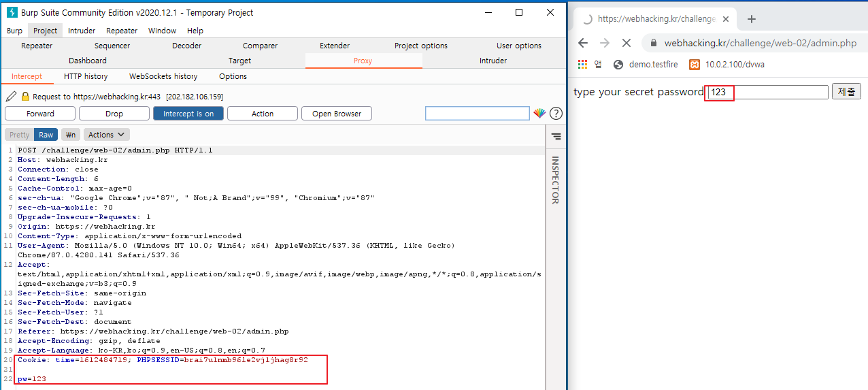Click the pw=123 body line
Screen dimensions: 868x390
(x=32, y=379)
